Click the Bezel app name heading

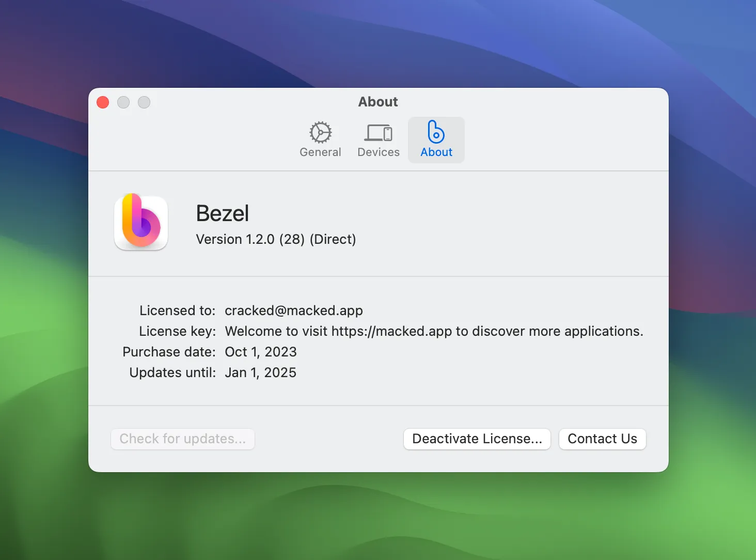pos(223,213)
